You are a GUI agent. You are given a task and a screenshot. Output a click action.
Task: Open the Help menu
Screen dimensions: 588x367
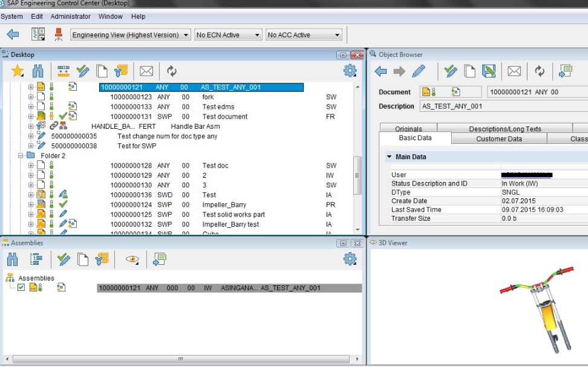pos(138,16)
